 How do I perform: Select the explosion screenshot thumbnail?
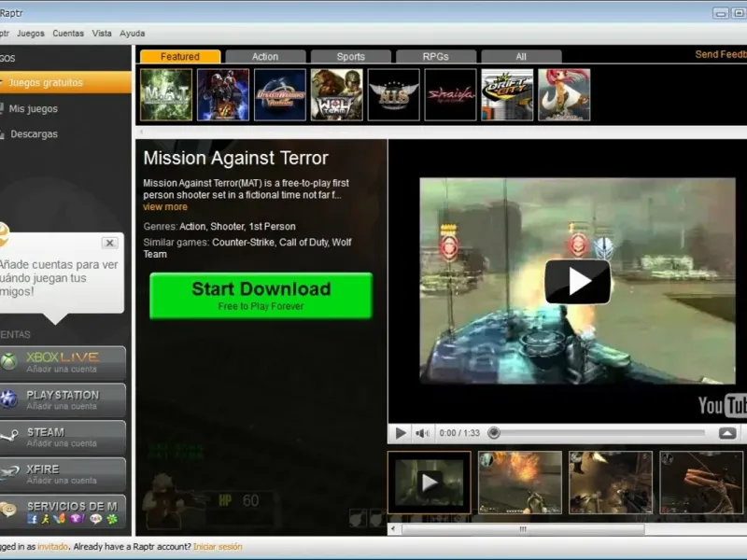coord(520,483)
